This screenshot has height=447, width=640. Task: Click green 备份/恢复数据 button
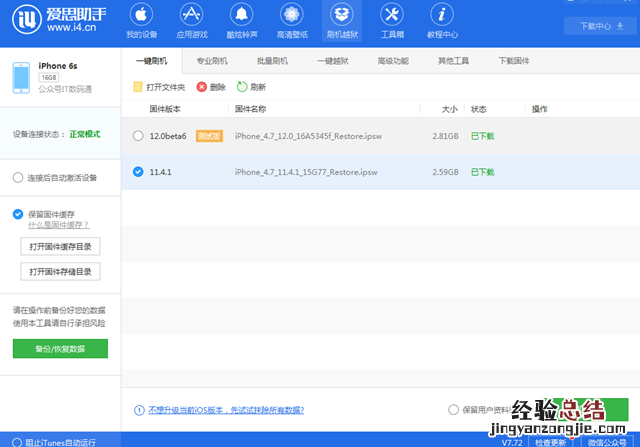click(60, 349)
